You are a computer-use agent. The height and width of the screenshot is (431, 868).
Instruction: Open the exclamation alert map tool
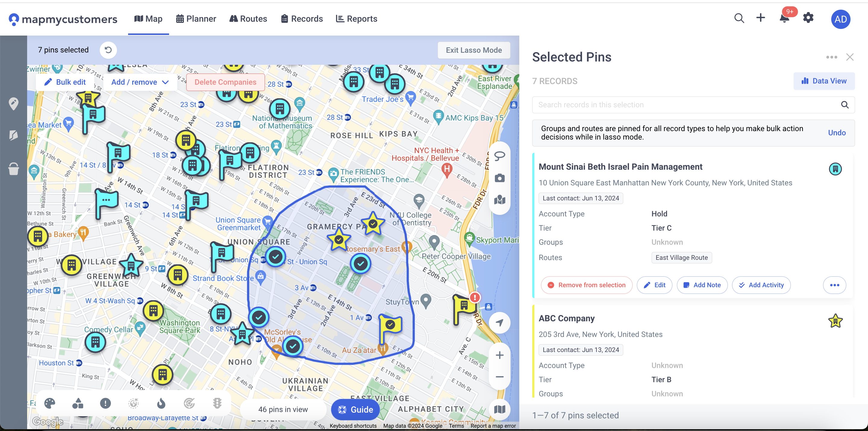(x=105, y=403)
